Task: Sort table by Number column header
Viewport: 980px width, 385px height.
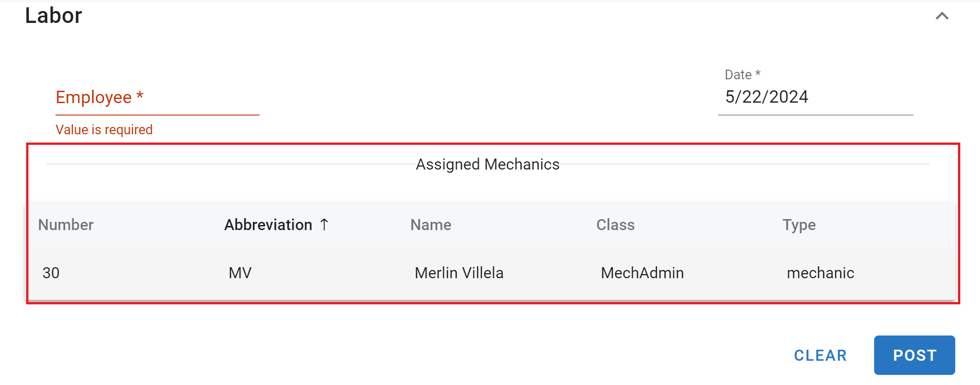Action: (66, 225)
